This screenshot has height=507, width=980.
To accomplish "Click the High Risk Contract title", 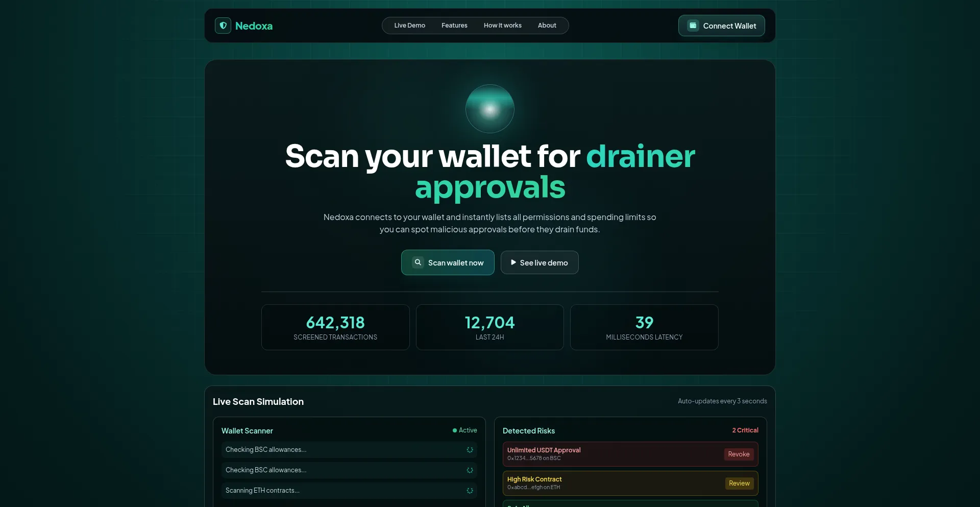I will pos(534,479).
